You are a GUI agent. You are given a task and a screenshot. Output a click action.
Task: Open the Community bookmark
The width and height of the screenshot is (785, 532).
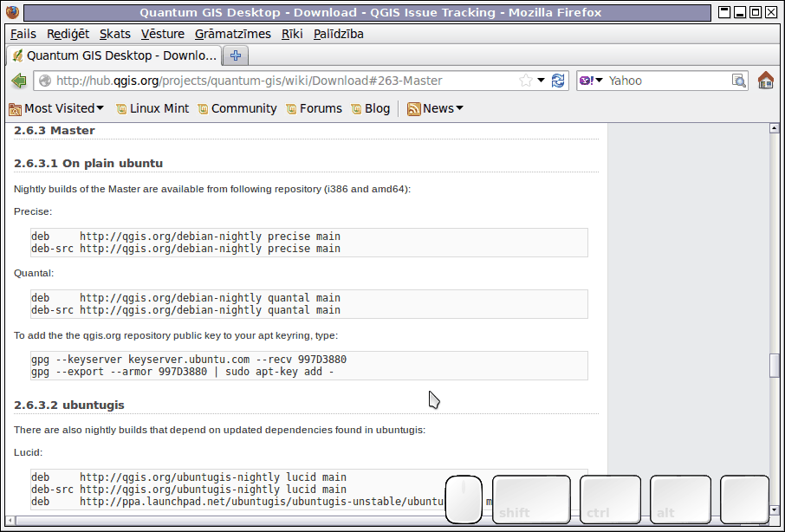pyautogui.click(x=237, y=108)
